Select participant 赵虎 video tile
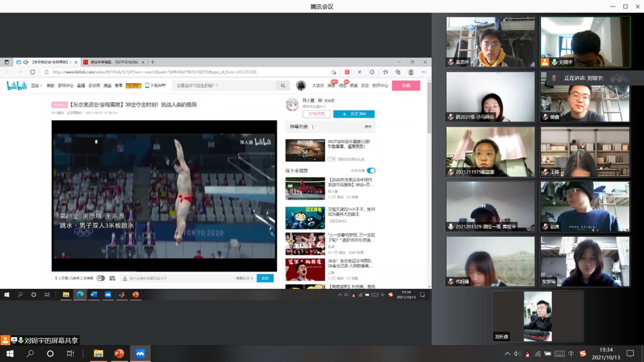Image resolution: width=644 pixels, height=362 pixels. coord(585,206)
